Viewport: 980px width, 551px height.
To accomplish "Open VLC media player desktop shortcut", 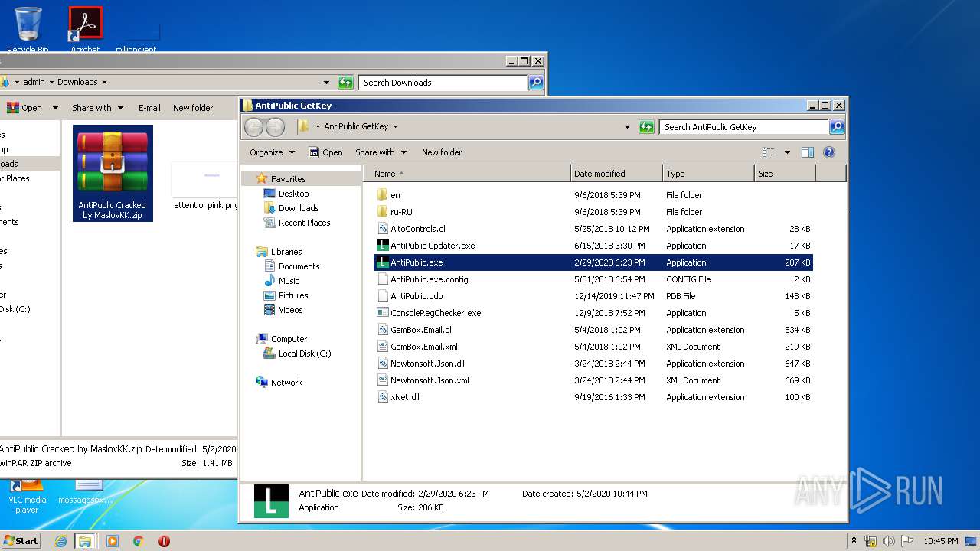I will 28,496.
